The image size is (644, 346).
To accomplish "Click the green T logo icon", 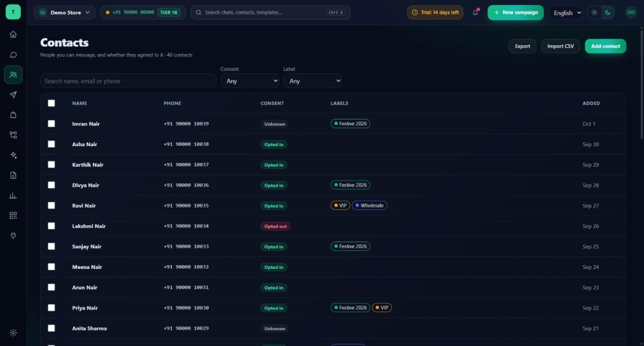I will 13,12.
